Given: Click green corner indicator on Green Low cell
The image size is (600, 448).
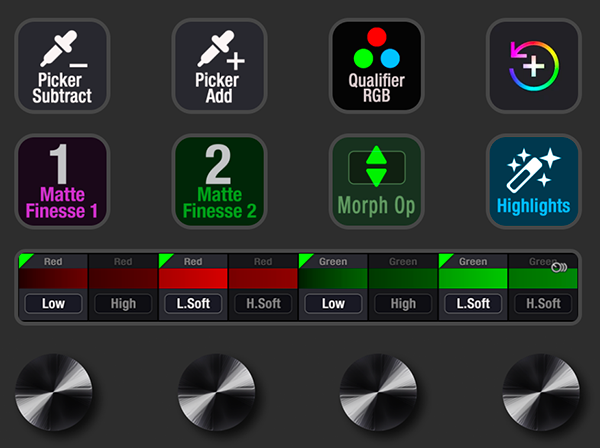Looking at the screenshot, I should [305, 259].
